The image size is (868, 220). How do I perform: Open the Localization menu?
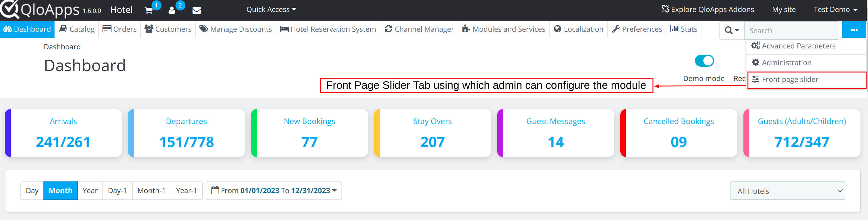click(x=579, y=29)
